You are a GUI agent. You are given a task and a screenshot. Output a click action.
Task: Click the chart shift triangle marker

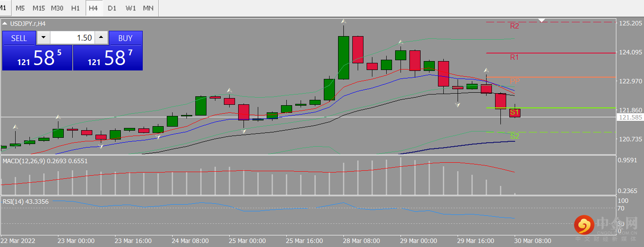(x=542, y=20)
